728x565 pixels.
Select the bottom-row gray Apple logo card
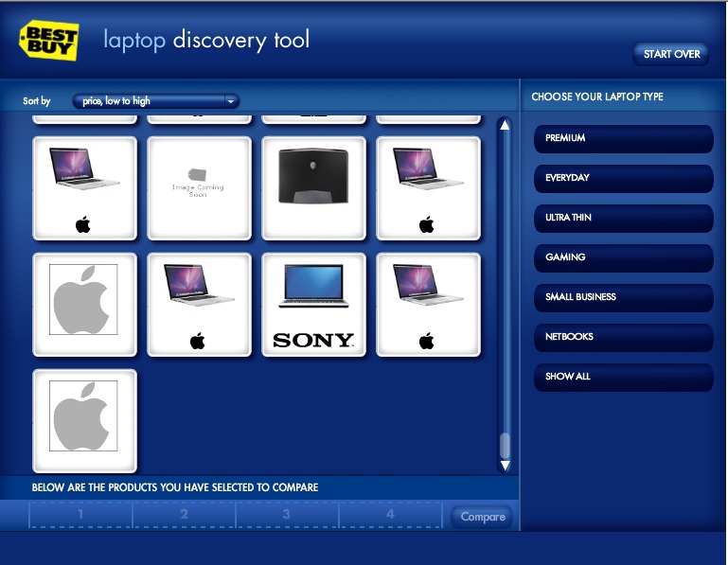click(x=85, y=421)
